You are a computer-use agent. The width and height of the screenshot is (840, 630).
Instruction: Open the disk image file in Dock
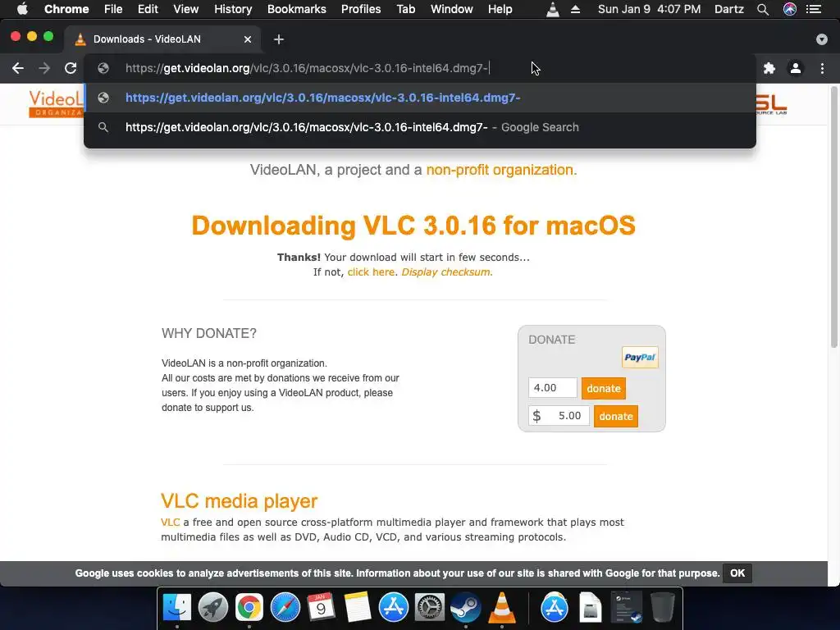pyautogui.click(x=591, y=608)
